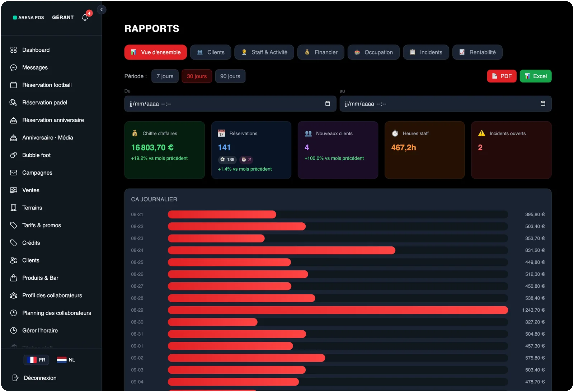This screenshot has height=392, width=574.
Task: Open the Vue d'ensemble tab
Action: 156,52
